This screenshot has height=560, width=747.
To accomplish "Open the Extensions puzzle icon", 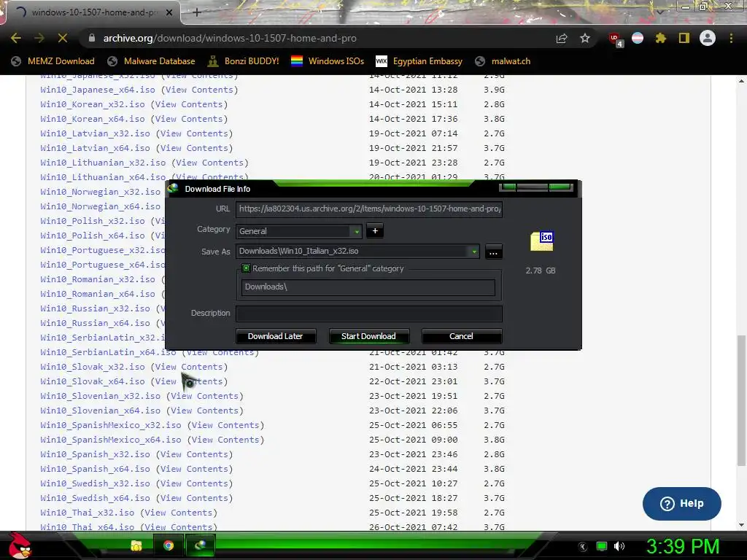I will click(661, 38).
